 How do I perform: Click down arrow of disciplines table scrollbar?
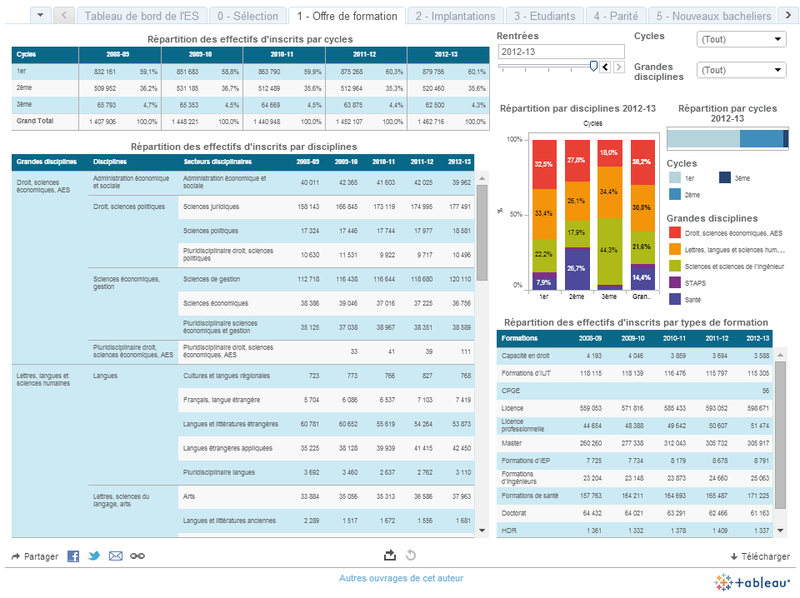tap(482, 531)
